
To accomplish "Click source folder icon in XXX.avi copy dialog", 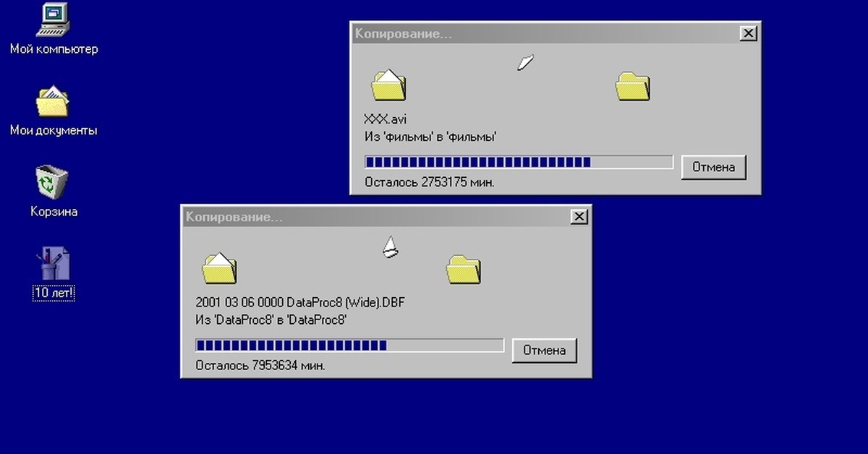I will 388,85.
